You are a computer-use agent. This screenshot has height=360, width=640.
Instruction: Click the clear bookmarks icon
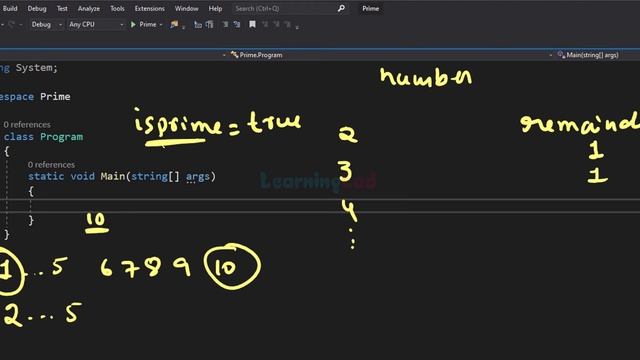pyautogui.click(x=287, y=24)
